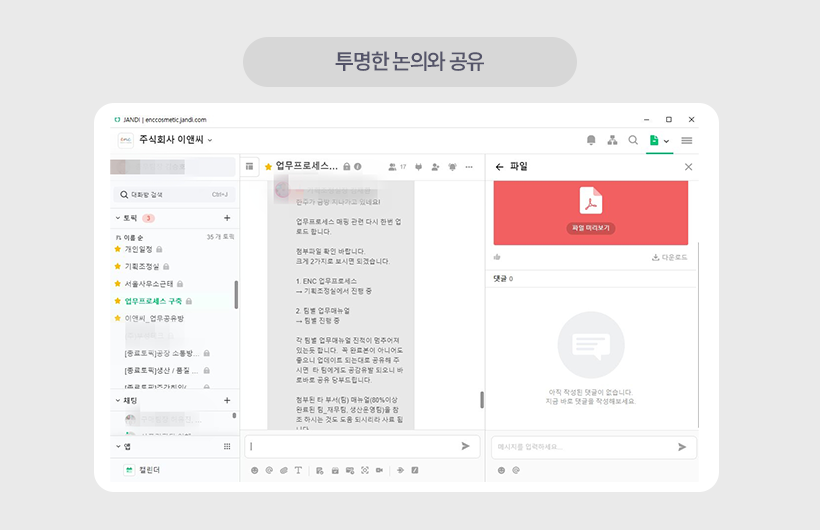The width and height of the screenshot is (820, 530).
Task: Unstar the 개인일정 topic in the sidebar
Action: coord(117,248)
